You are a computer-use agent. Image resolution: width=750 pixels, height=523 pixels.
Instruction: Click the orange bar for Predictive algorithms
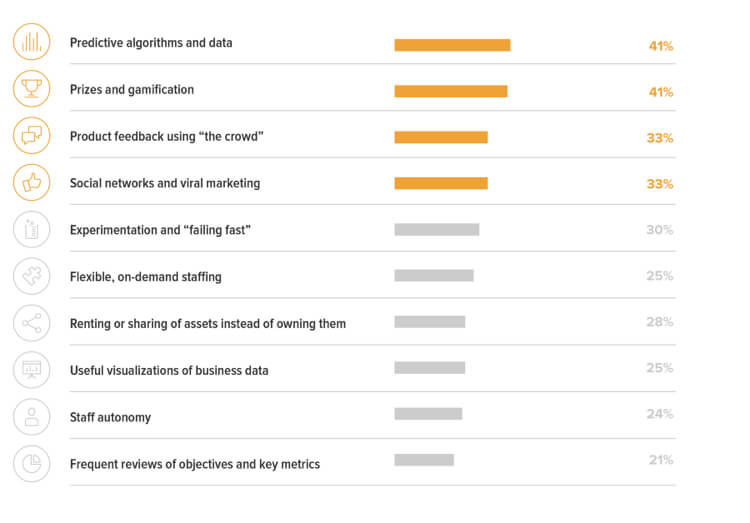[x=452, y=45]
